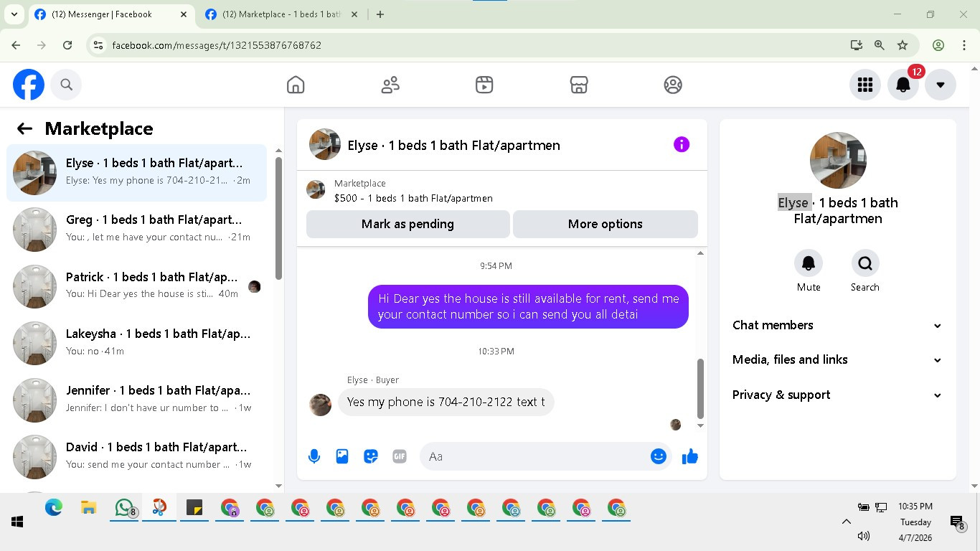Open the zoom magnifier icon in address bar

pos(879,45)
